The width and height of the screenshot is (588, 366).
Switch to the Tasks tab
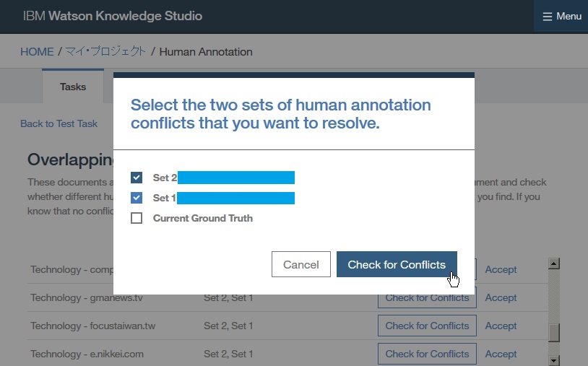pyautogui.click(x=73, y=87)
